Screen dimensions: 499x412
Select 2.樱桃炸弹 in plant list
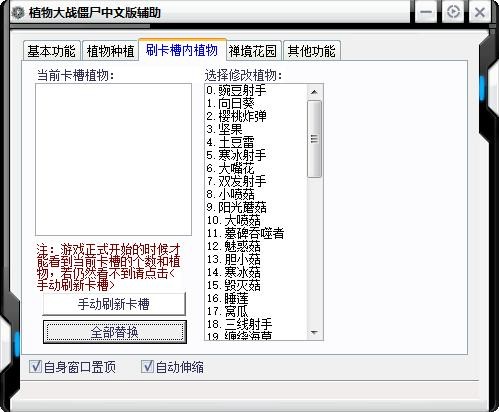256,116
